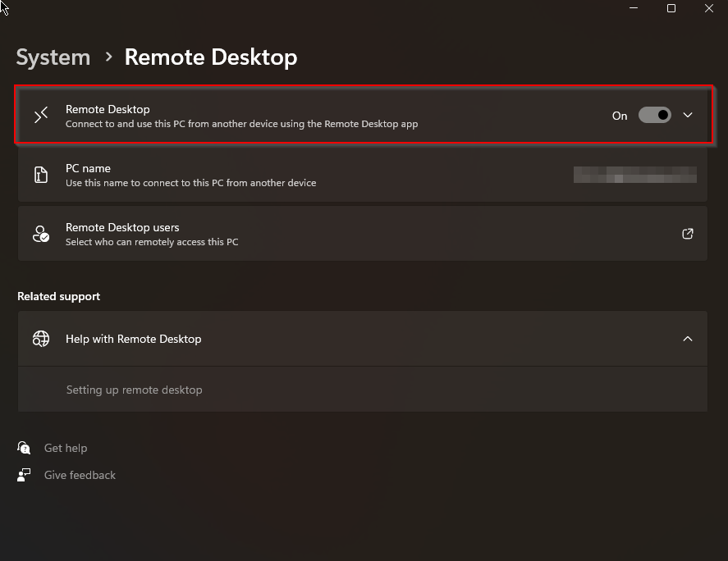
Task: Collapse the Help with Remote Desktop section
Action: coord(688,339)
